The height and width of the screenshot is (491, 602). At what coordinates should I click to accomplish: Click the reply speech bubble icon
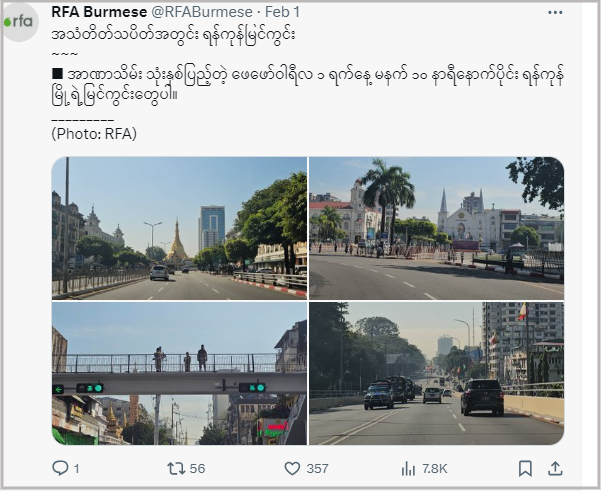[60, 468]
